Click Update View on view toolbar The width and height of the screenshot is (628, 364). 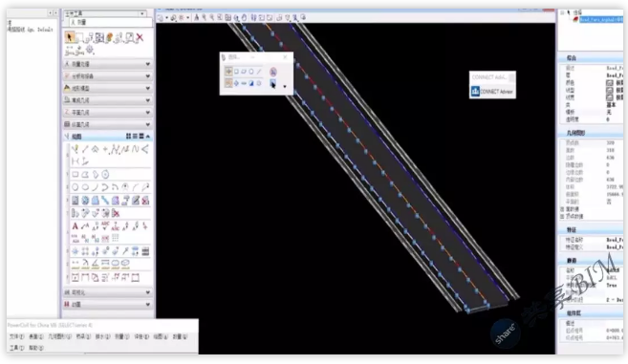(x=196, y=17)
